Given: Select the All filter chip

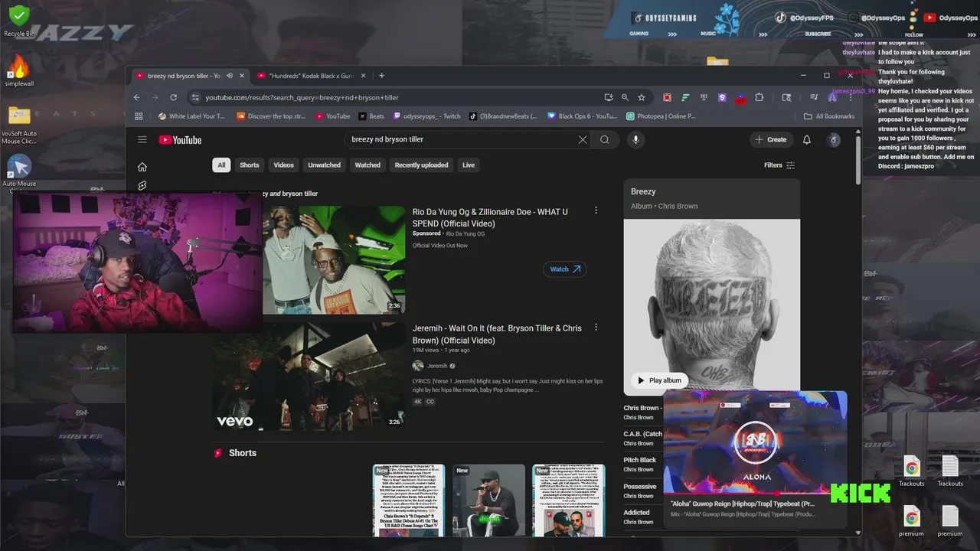Looking at the screenshot, I should pos(221,165).
